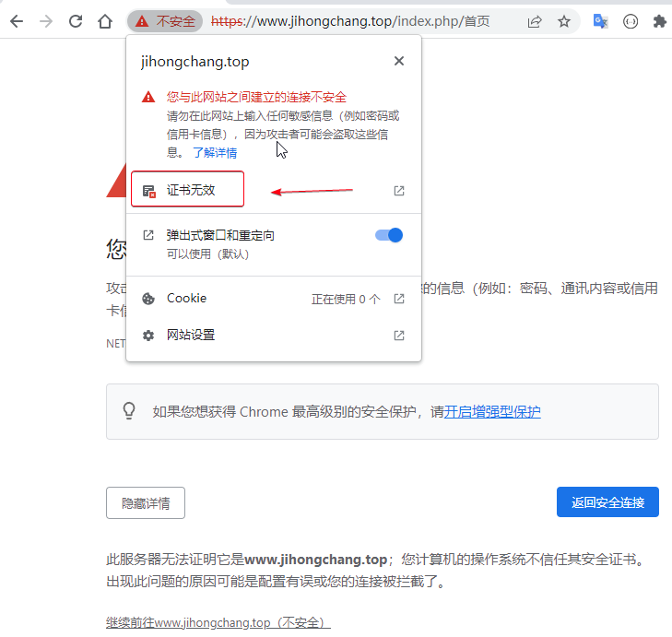The height and width of the screenshot is (637, 672).
Task: Click the share page icon
Action: pyautogui.click(x=535, y=21)
